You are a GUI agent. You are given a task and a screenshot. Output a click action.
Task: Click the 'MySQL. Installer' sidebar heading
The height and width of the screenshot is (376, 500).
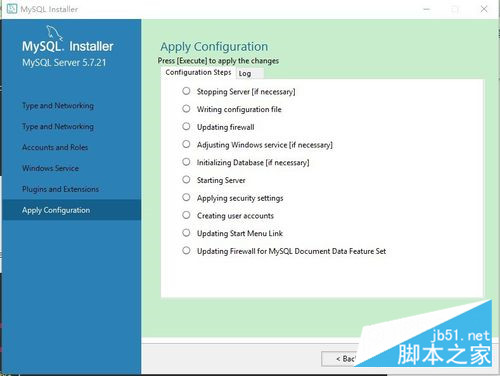click(x=68, y=46)
